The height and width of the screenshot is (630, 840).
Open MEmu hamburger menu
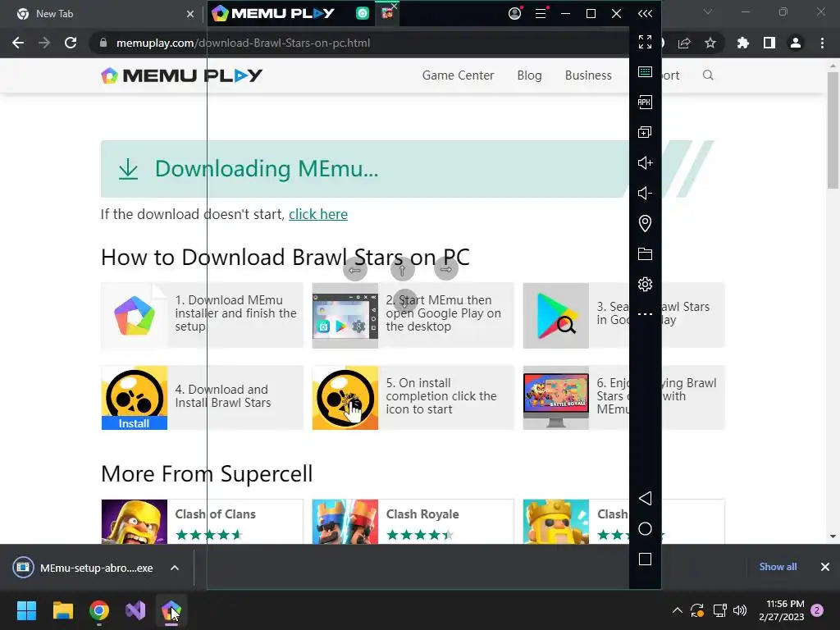(x=541, y=13)
